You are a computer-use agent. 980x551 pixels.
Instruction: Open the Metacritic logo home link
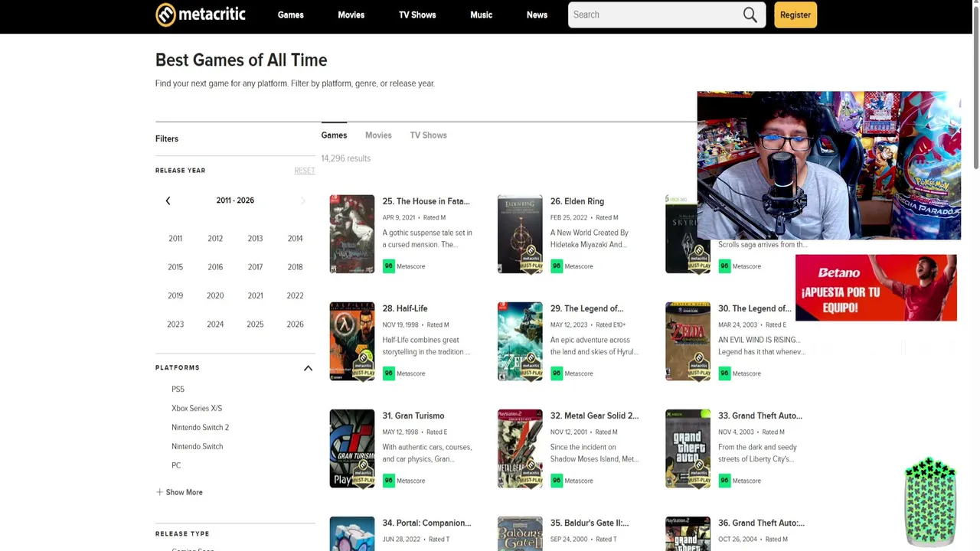[201, 15]
